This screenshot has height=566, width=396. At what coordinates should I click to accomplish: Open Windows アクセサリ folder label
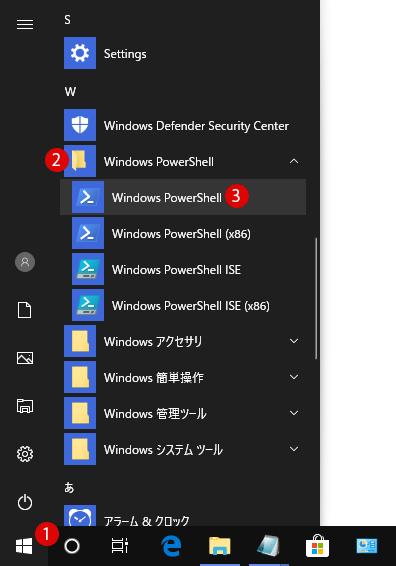coord(153,341)
